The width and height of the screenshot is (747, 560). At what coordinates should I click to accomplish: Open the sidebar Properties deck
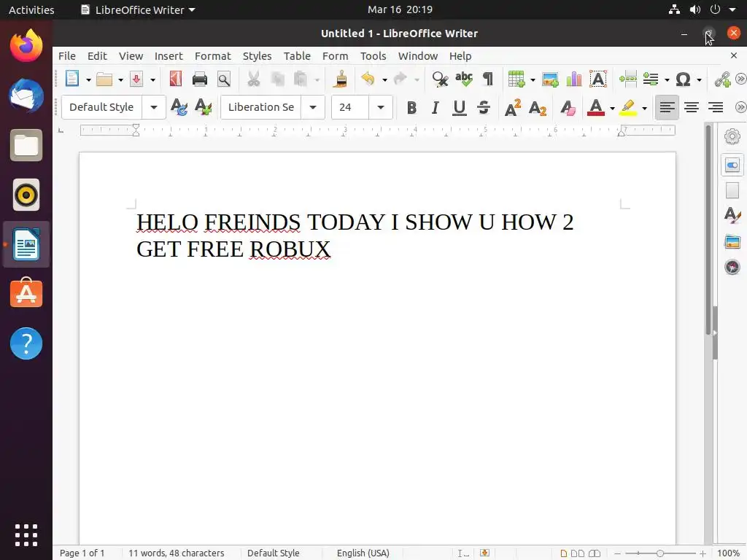pos(732,166)
